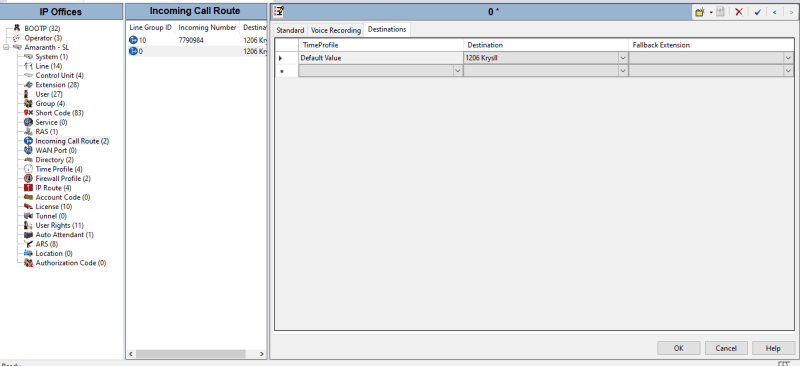Open Group (4) node
800x366 pixels.
pyautogui.click(x=50, y=104)
